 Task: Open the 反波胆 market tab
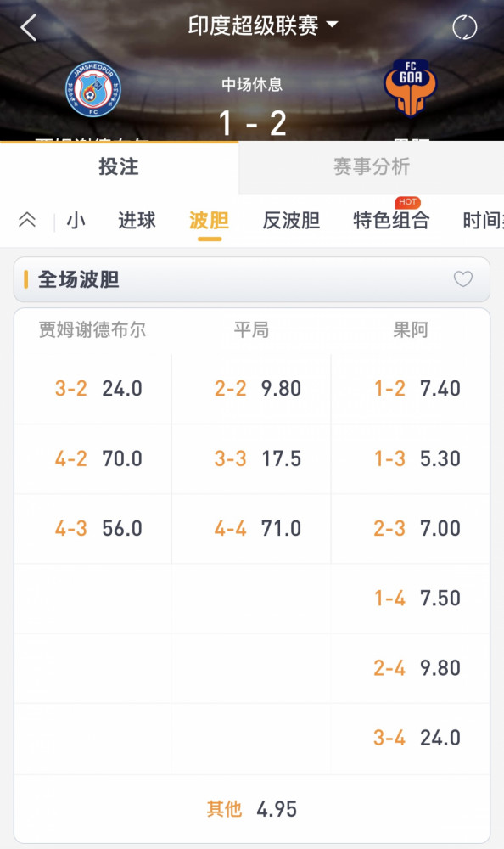click(291, 221)
